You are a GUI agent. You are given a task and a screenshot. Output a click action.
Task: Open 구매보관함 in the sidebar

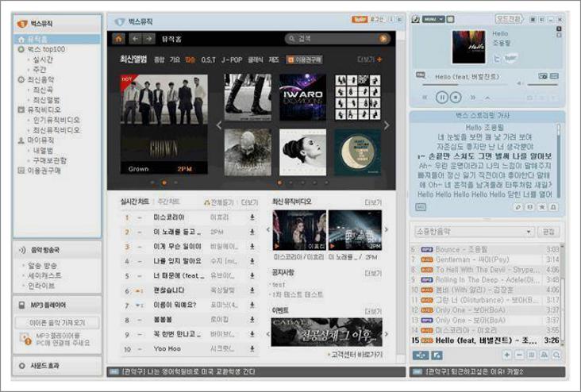50,160
